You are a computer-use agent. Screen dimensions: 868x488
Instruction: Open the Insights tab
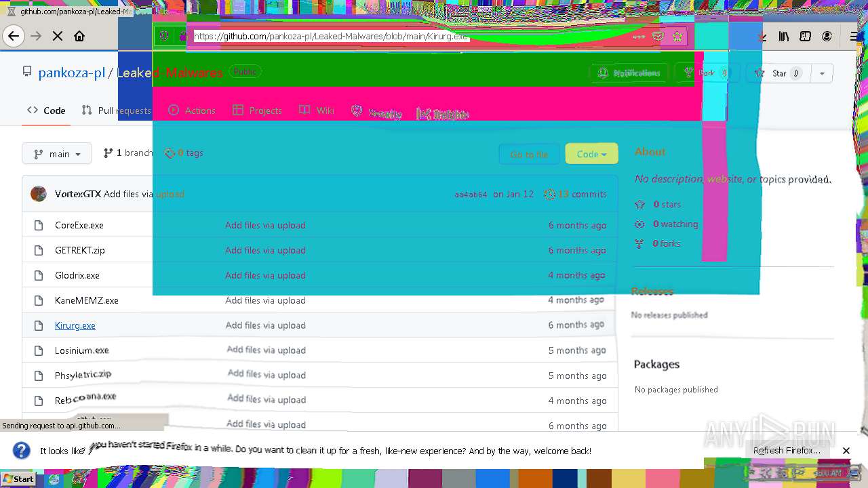pyautogui.click(x=442, y=114)
